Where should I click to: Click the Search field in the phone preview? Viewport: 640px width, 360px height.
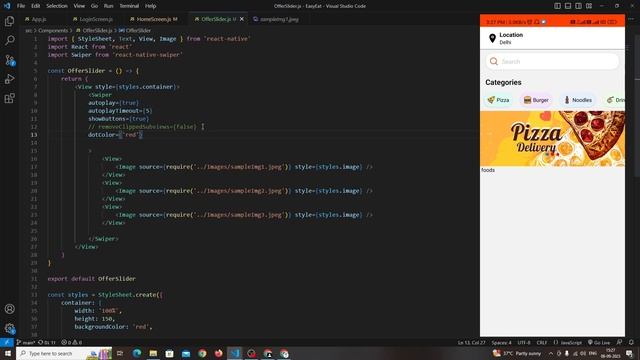pos(552,61)
